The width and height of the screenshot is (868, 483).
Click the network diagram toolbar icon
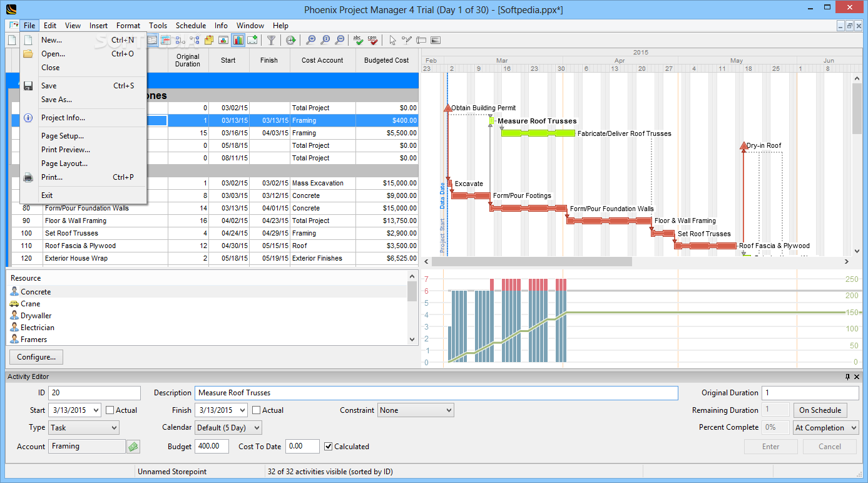[x=180, y=40]
